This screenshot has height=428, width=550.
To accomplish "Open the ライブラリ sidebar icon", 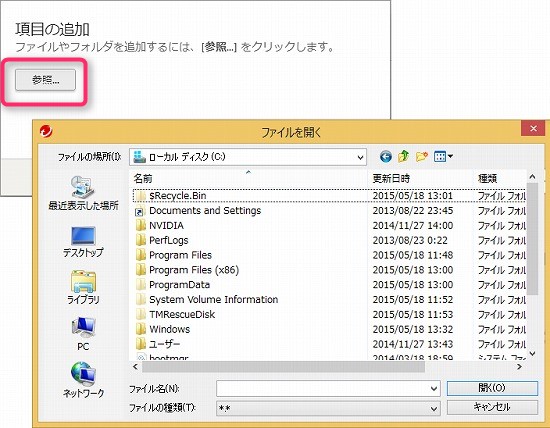I will [x=83, y=287].
